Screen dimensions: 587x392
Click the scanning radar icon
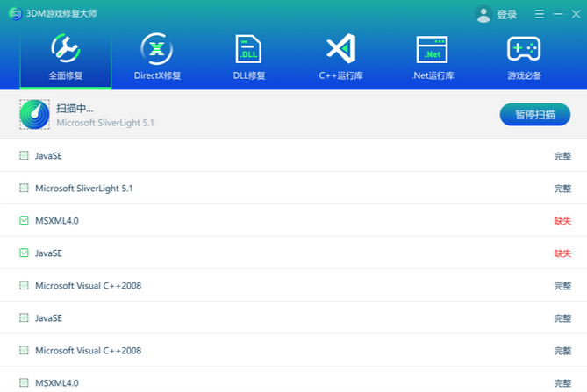pos(34,115)
